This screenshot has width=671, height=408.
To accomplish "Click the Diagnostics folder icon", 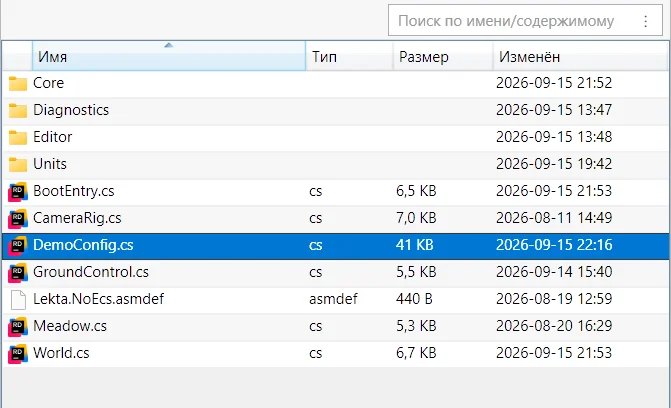I will [18, 110].
